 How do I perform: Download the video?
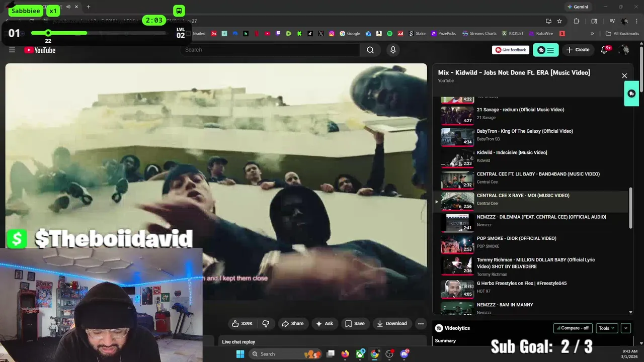pos(392,323)
